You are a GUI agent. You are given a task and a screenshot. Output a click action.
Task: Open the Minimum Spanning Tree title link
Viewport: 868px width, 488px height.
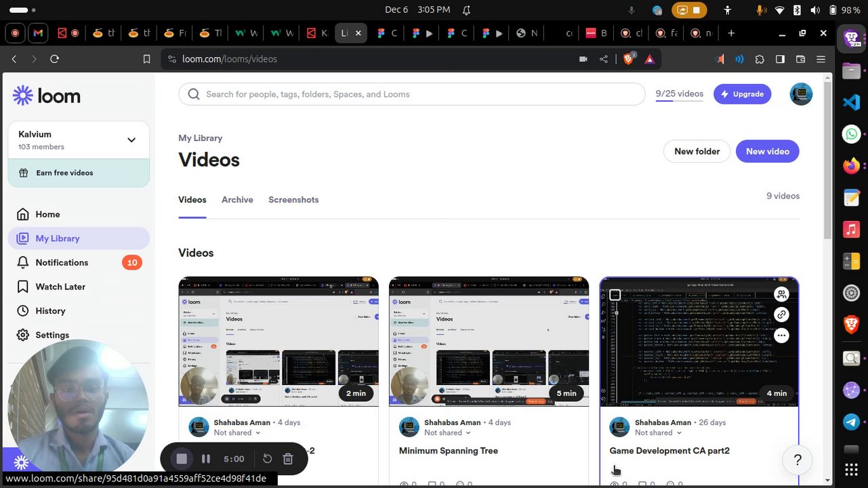click(x=449, y=451)
